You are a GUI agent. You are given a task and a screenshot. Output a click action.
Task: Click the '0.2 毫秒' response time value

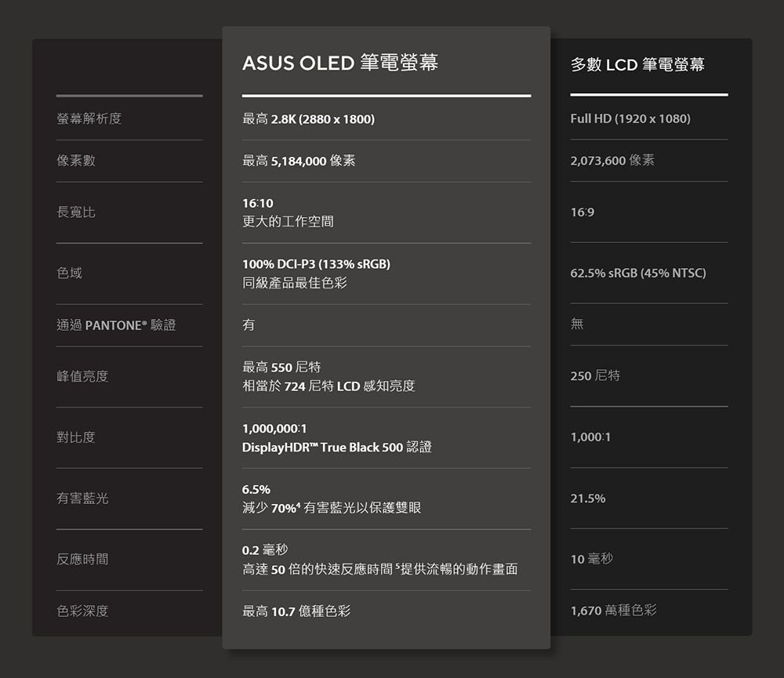coord(265,550)
